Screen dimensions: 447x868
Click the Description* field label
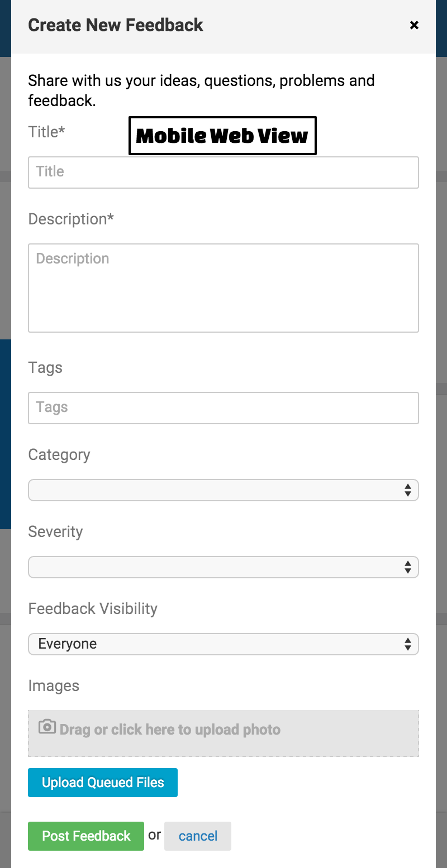(71, 219)
